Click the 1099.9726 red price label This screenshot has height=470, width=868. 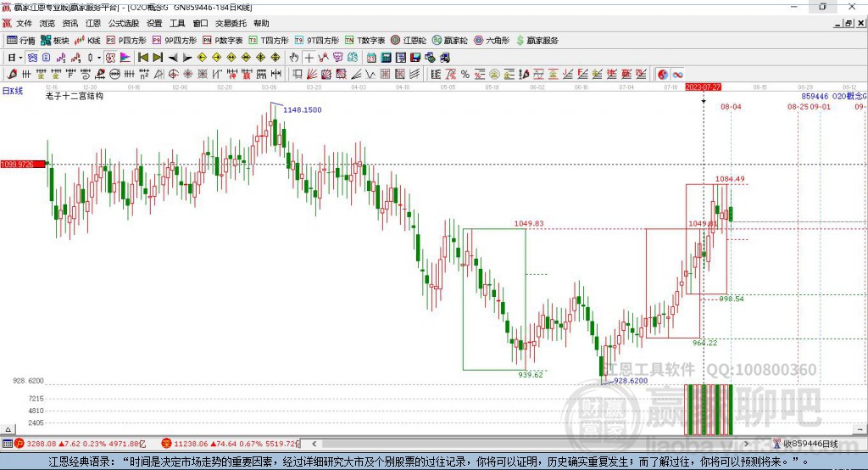tap(23, 164)
